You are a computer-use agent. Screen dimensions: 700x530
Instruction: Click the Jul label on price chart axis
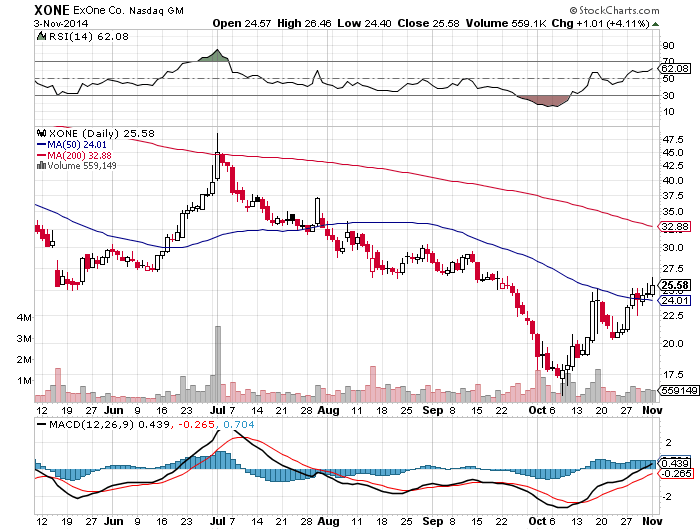(217, 410)
